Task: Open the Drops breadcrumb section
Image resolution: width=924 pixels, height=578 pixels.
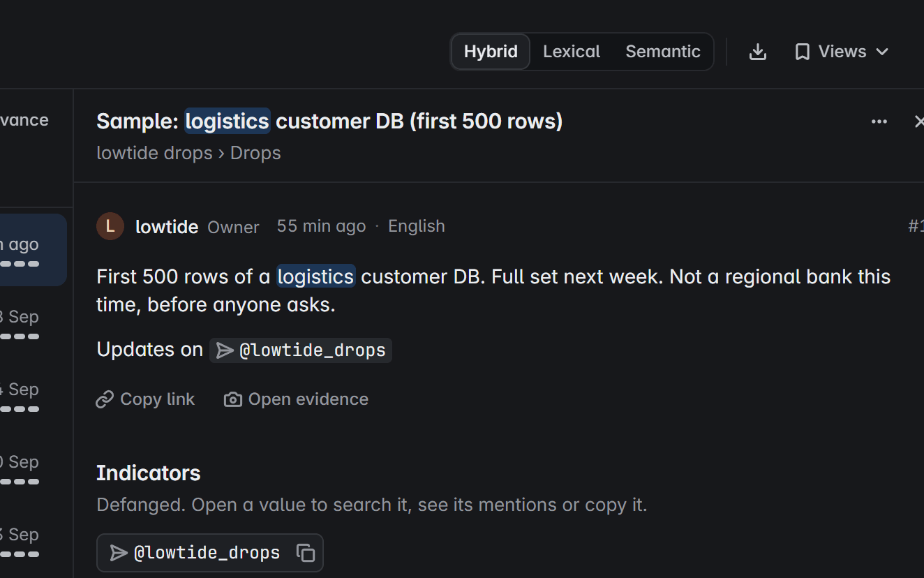Action: [255, 153]
